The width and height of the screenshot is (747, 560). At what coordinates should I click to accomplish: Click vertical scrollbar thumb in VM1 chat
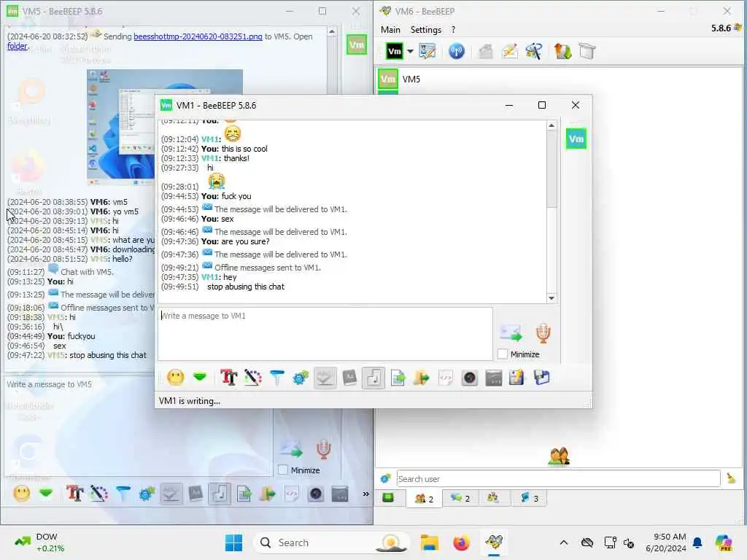551,169
